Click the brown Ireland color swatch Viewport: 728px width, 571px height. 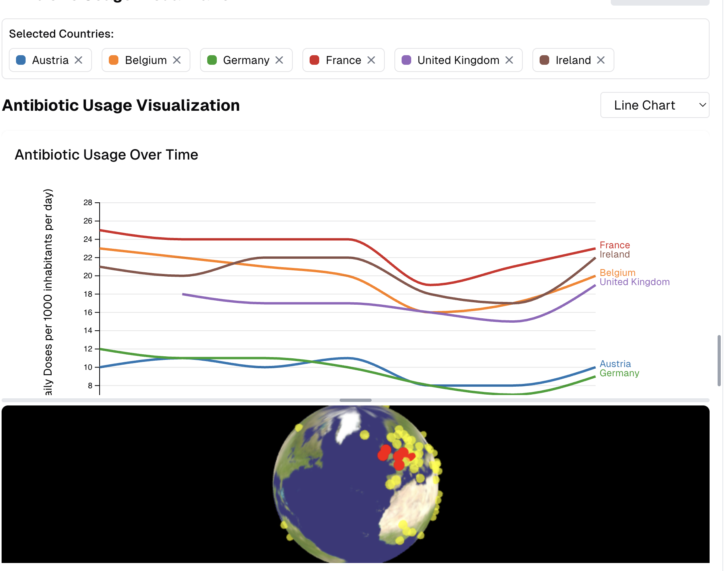(544, 60)
